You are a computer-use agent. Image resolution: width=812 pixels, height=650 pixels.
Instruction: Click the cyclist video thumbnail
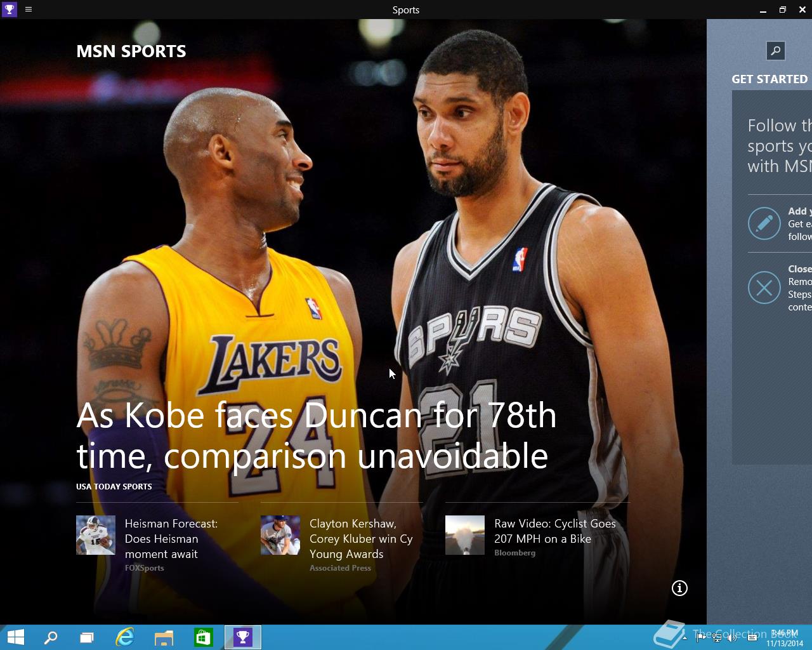tap(465, 535)
